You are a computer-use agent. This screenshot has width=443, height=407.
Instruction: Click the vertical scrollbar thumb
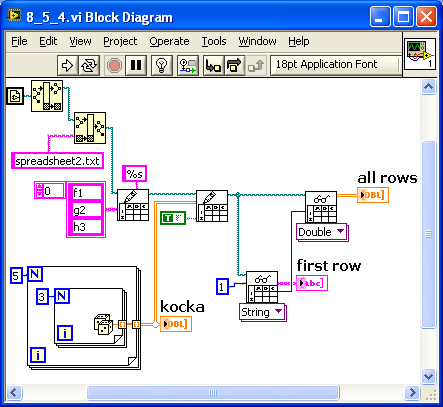(x=428, y=235)
